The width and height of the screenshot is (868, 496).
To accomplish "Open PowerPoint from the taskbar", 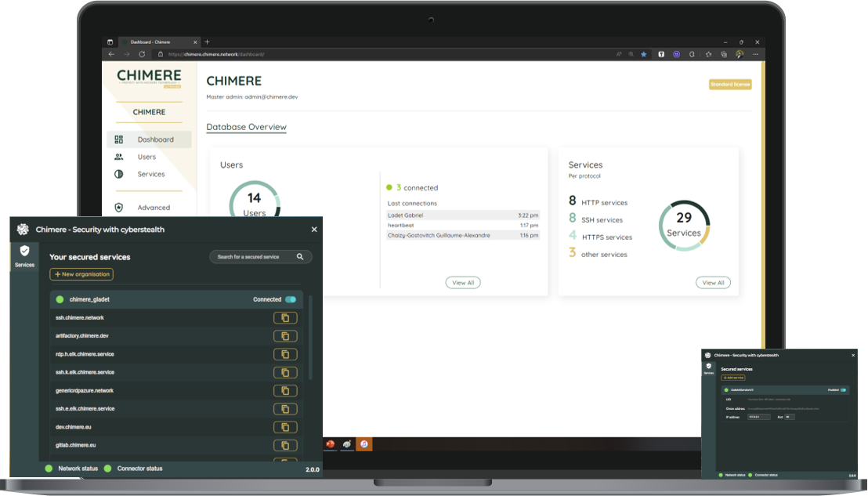I will coord(331,444).
